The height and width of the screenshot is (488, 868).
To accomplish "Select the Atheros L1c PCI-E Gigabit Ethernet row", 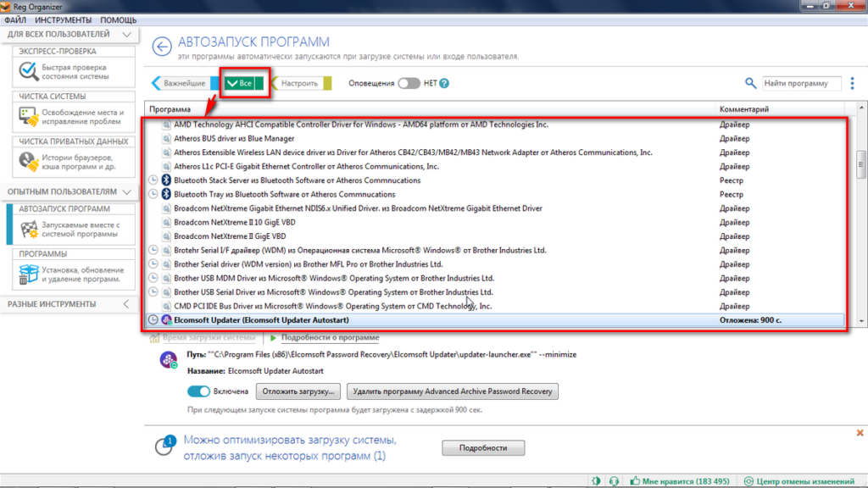I will point(495,166).
